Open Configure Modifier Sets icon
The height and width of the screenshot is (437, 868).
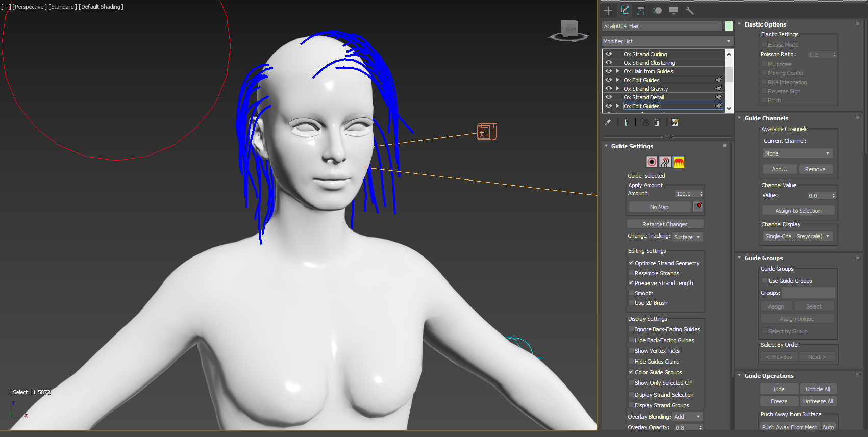tap(675, 122)
